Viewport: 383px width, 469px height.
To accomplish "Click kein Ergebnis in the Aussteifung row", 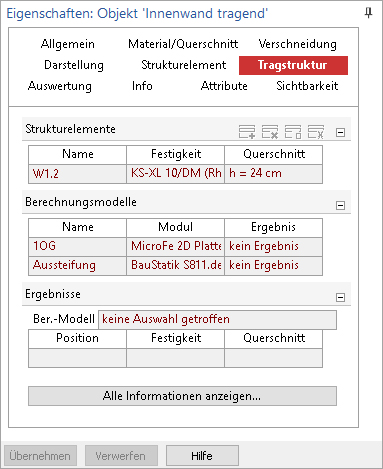I will (274, 266).
